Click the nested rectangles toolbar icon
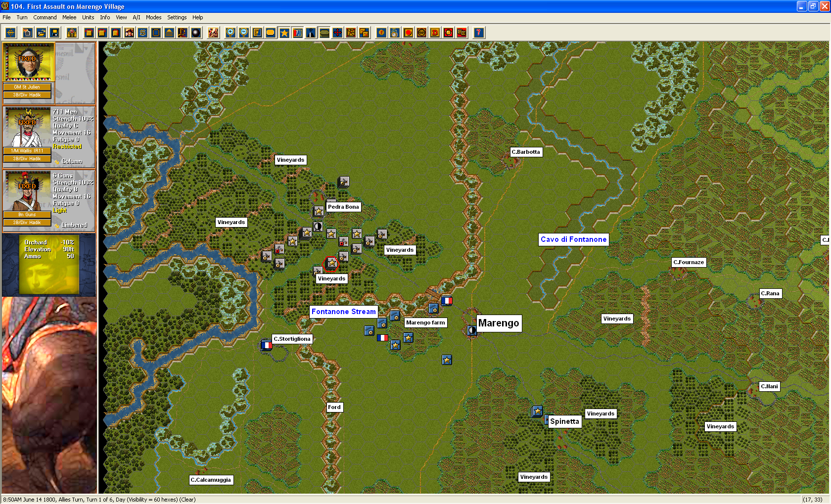The image size is (831, 504). (x=257, y=33)
